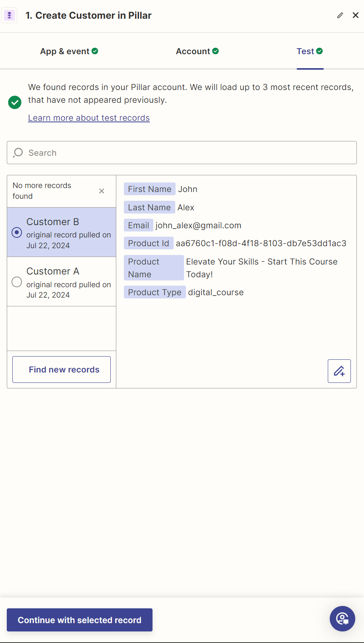Click Continue with selected record
The height and width of the screenshot is (643, 364).
(x=80, y=620)
